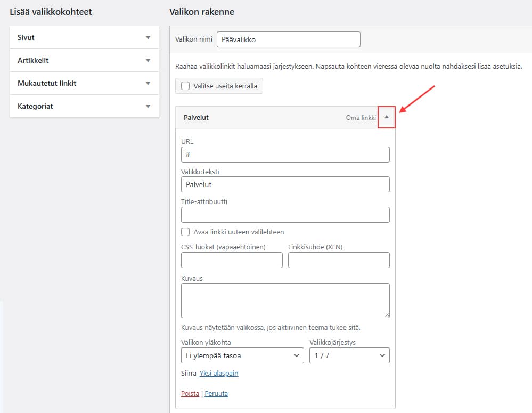This screenshot has width=532, height=413.
Task: Open the Valikon yläkohta dropdown
Action: tap(242, 355)
